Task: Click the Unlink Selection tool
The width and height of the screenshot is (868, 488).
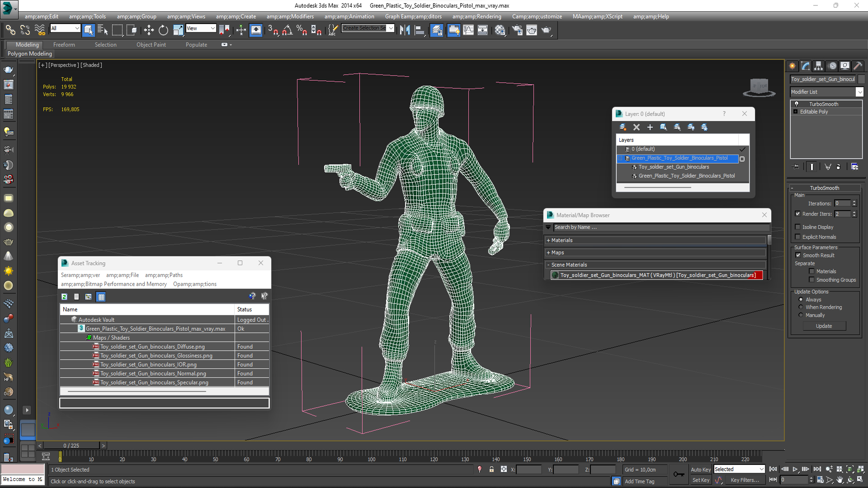Action: point(25,30)
